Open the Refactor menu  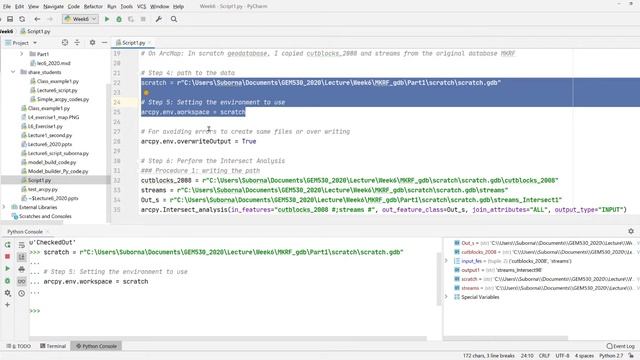point(93,7)
